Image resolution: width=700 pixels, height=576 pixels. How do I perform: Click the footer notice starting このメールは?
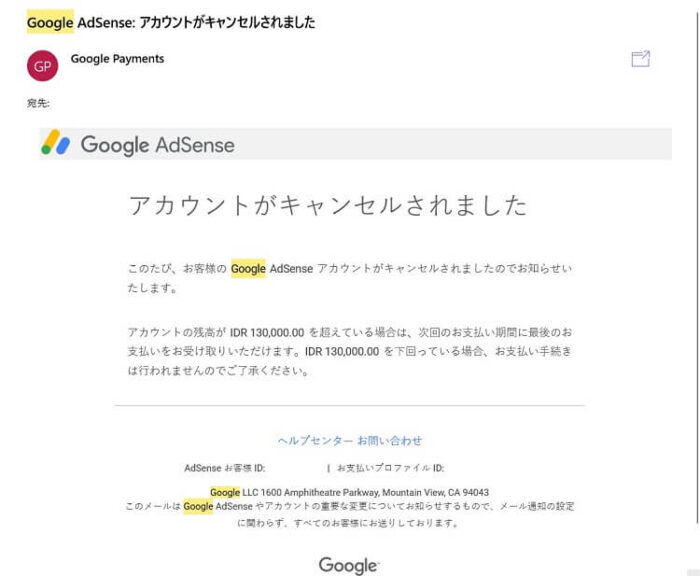(350, 514)
